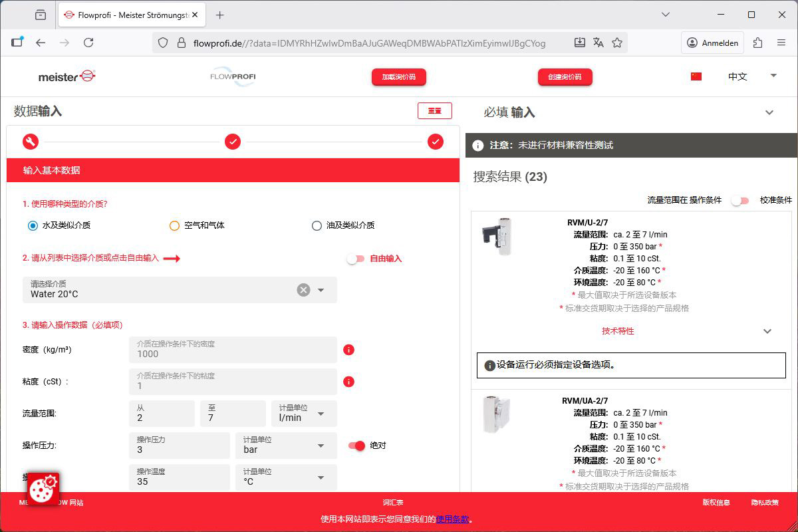This screenshot has width=798, height=532.
Task: Click the 创建询价码 button
Action: [x=565, y=76]
